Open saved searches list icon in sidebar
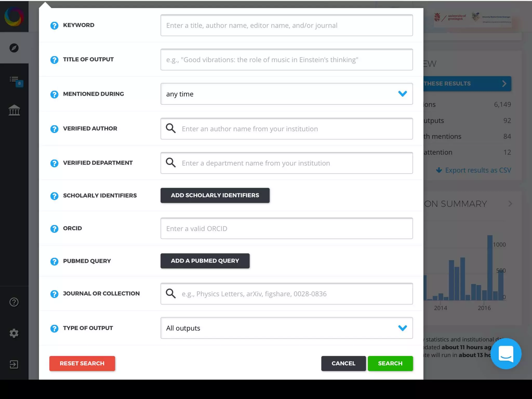Screen dimensions: 532x399 tap(14, 79)
